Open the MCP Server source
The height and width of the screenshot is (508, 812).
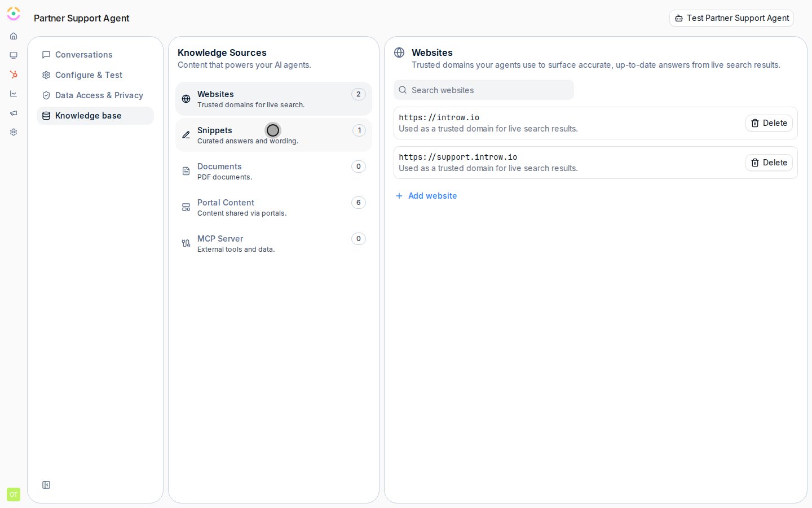[x=273, y=243]
